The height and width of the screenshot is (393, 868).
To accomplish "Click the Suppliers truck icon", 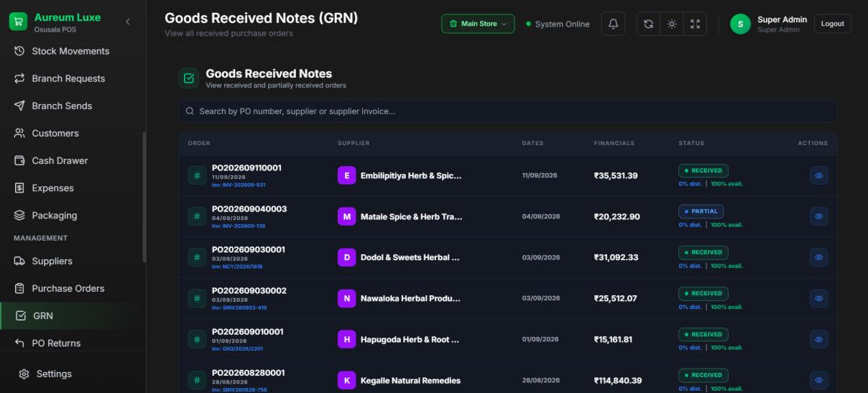I will (20, 262).
